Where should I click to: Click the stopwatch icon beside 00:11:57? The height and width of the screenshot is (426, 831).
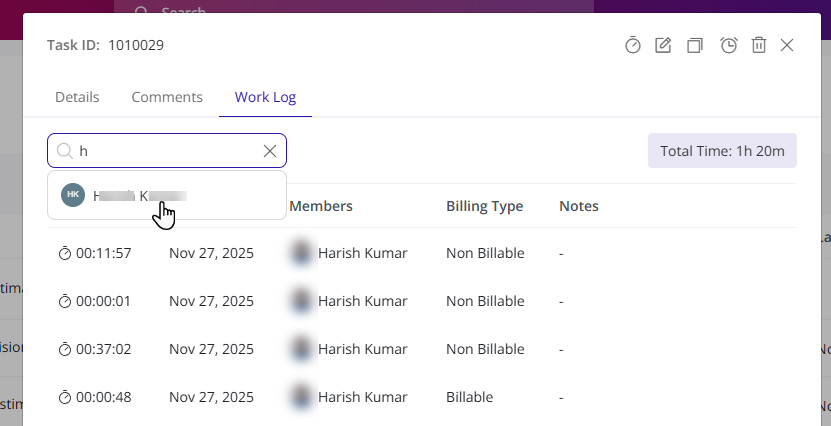click(x=65, y=254)
